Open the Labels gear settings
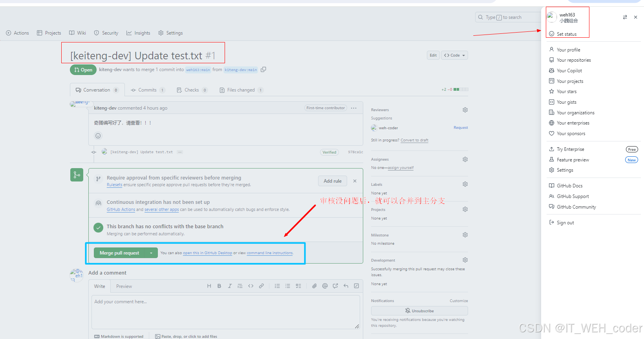Viewport: 644px width, 339px height. [465, 184]
